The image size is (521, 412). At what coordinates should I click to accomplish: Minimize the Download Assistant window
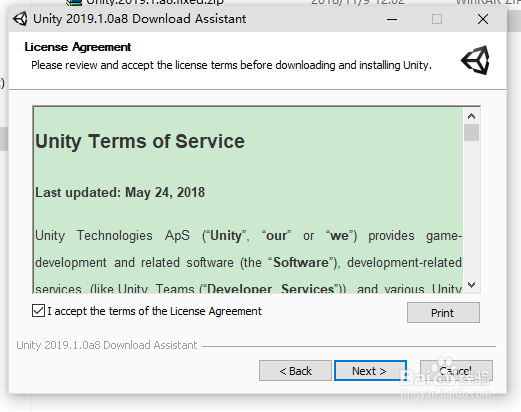(392, 19)
